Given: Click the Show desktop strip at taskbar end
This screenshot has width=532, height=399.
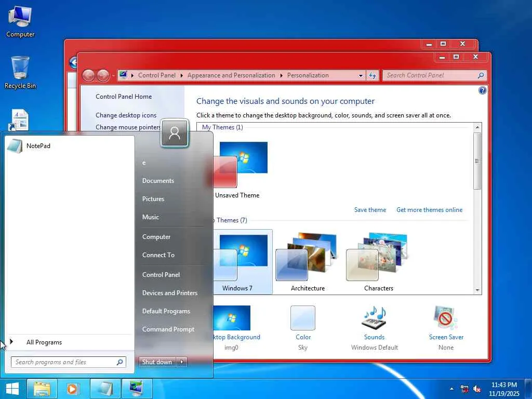Looking at the screenshot, I should (529, 389).
